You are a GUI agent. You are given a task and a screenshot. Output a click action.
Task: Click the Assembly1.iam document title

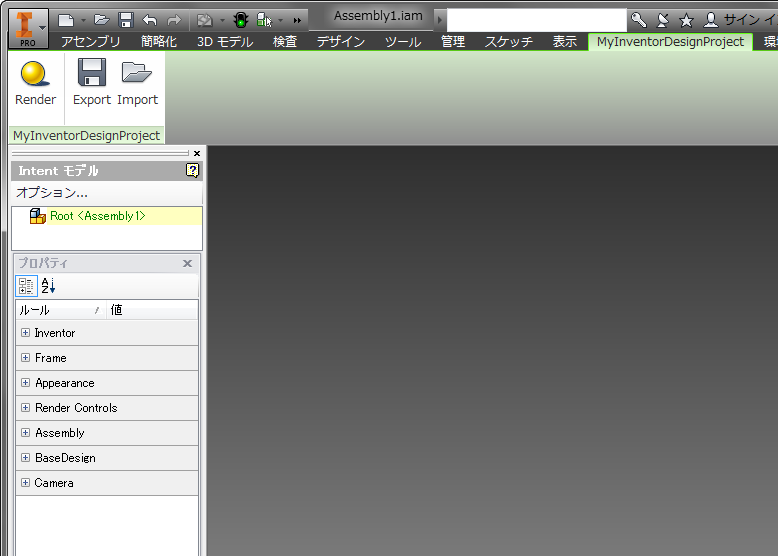tap(378, 16)
